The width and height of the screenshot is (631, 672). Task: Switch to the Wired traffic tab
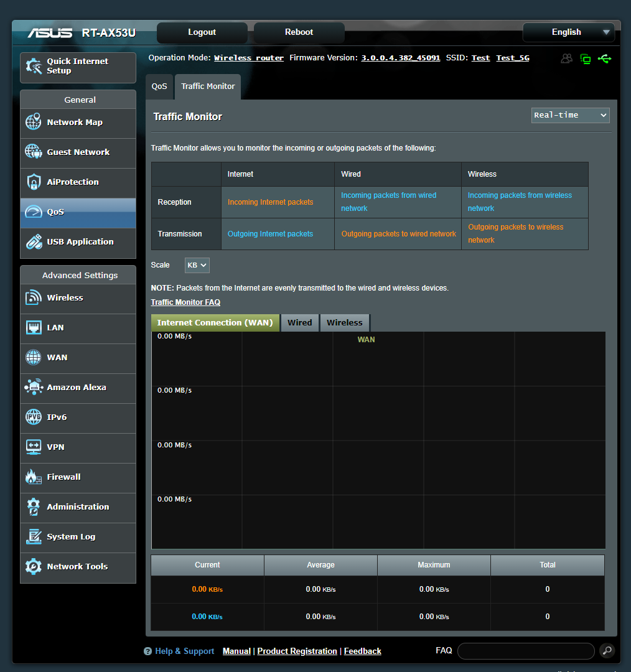tap(299, 322)
